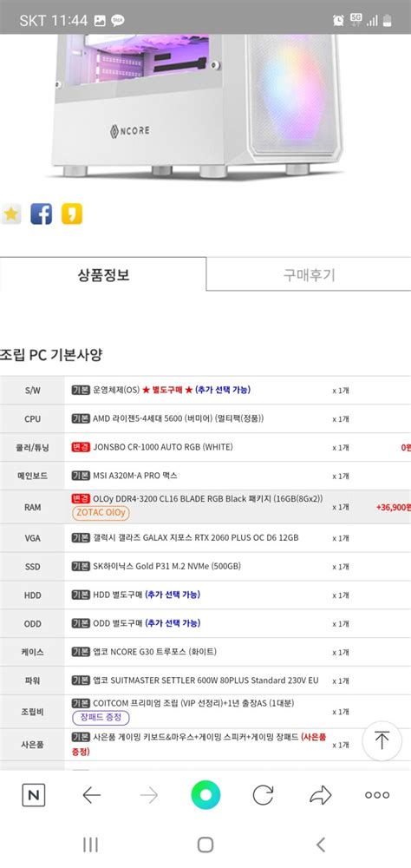Open the three-dot more menu

377,795
